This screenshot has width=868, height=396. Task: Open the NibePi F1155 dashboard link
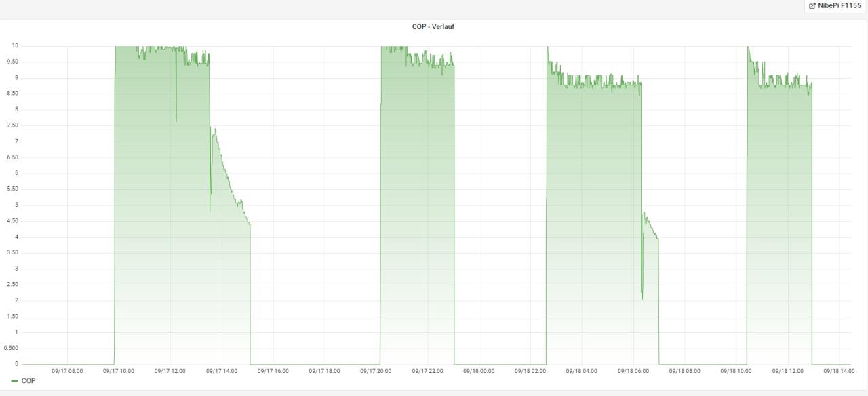(x=835, y=5)
